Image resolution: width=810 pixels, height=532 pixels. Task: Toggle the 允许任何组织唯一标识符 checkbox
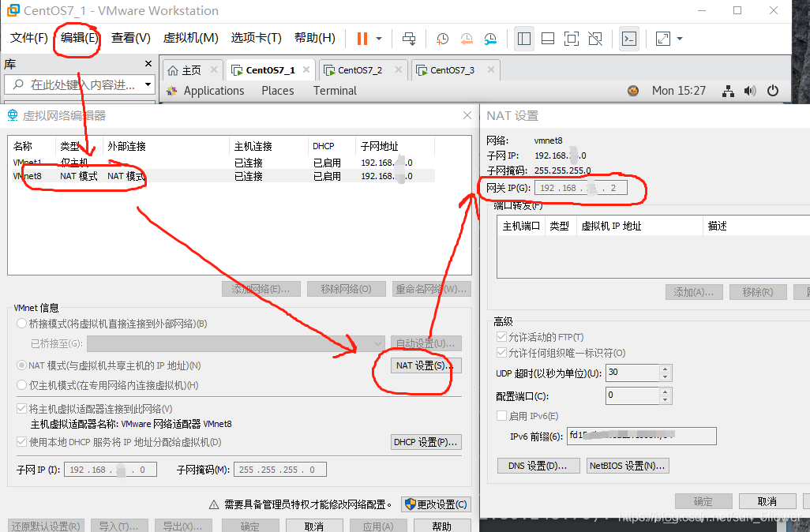(501, 353)
